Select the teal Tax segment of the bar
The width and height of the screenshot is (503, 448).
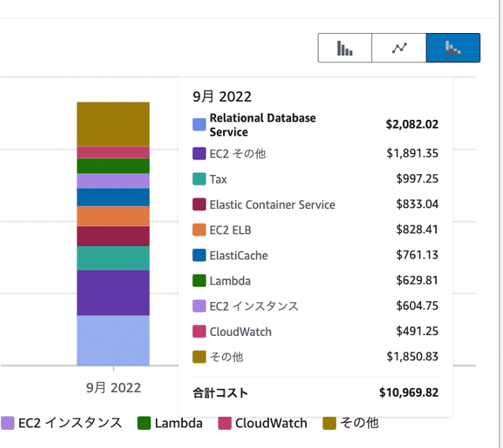[113, 258]
